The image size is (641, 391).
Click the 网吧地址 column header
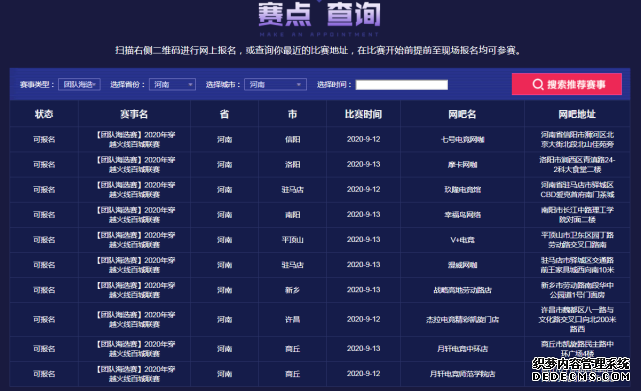point(577,114)
